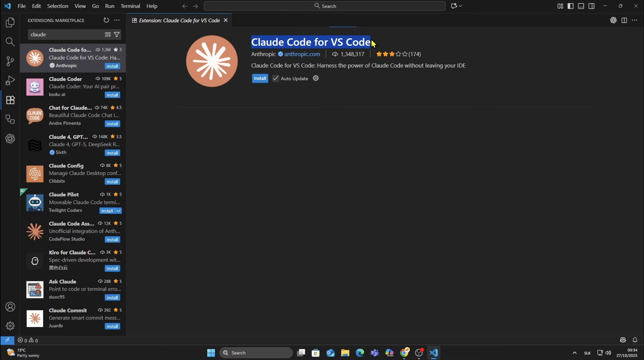Install Chat for Claude extension by Andre Pimenta
This screenshot has height=360, width=644.
(112, 124)
